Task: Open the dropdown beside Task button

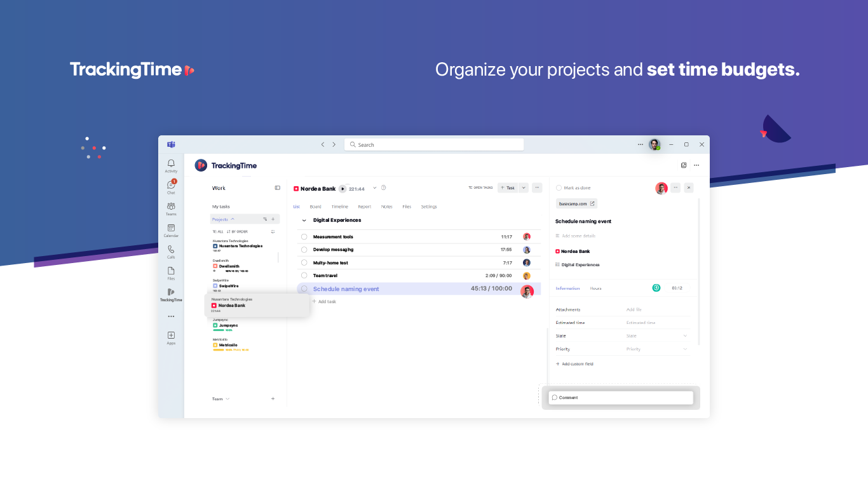Action: point(524,187)
